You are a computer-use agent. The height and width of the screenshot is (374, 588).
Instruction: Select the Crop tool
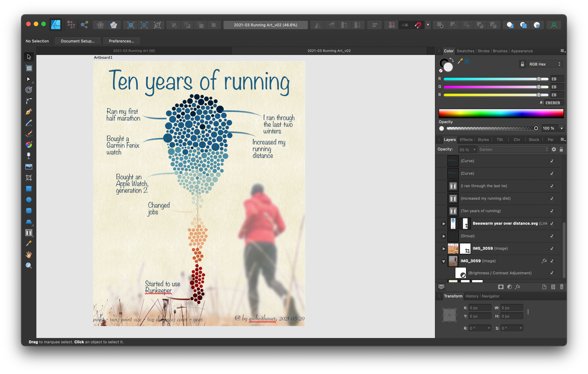click(x=29, y=178)
